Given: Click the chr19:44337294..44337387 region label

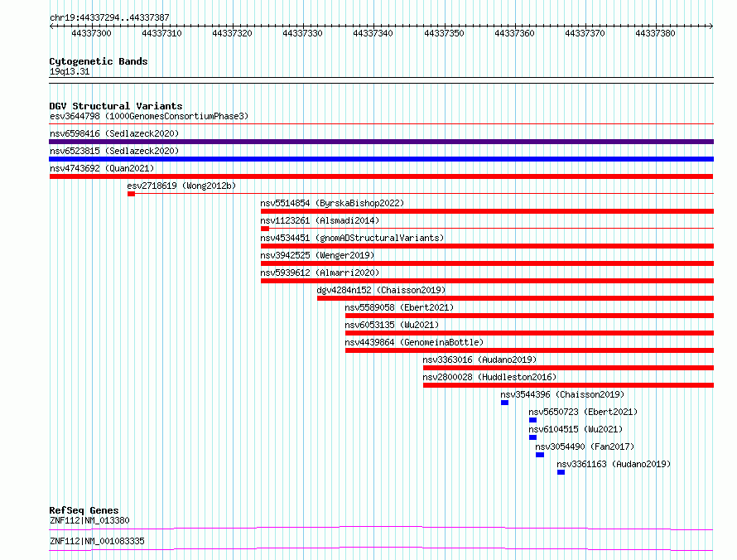Looking at the screenshot, I should click(109, 17).
